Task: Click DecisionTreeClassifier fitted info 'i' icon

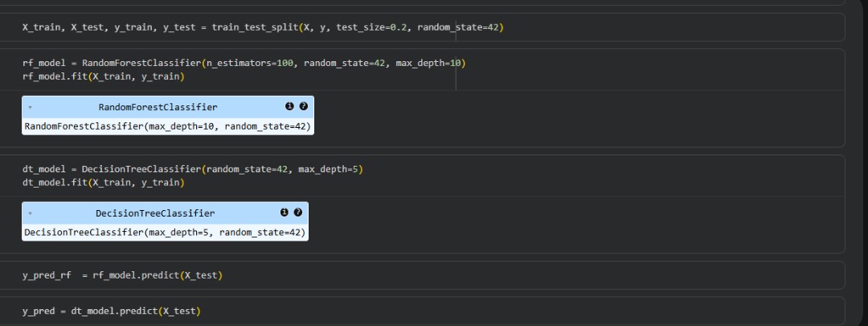Action: (284, 213)
